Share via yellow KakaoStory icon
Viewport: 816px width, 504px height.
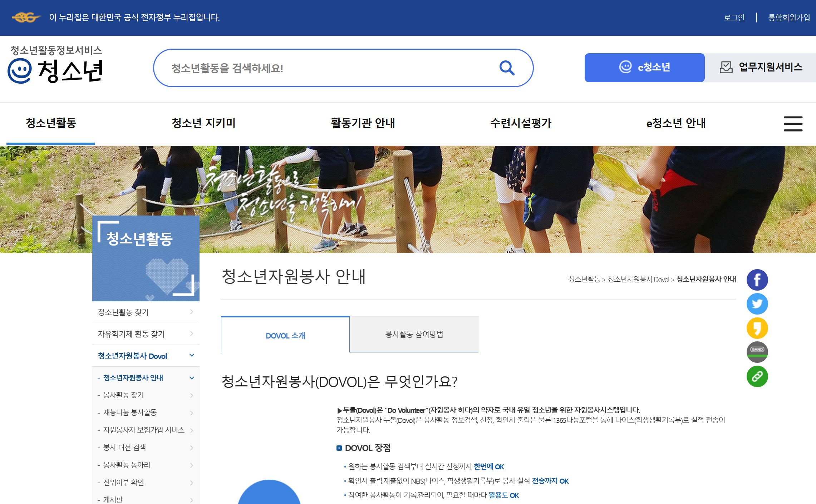tap(757, 328)
